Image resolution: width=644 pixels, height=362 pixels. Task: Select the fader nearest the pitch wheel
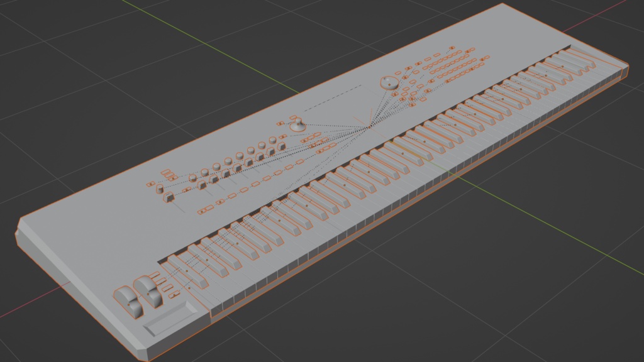tap(168, 197)
